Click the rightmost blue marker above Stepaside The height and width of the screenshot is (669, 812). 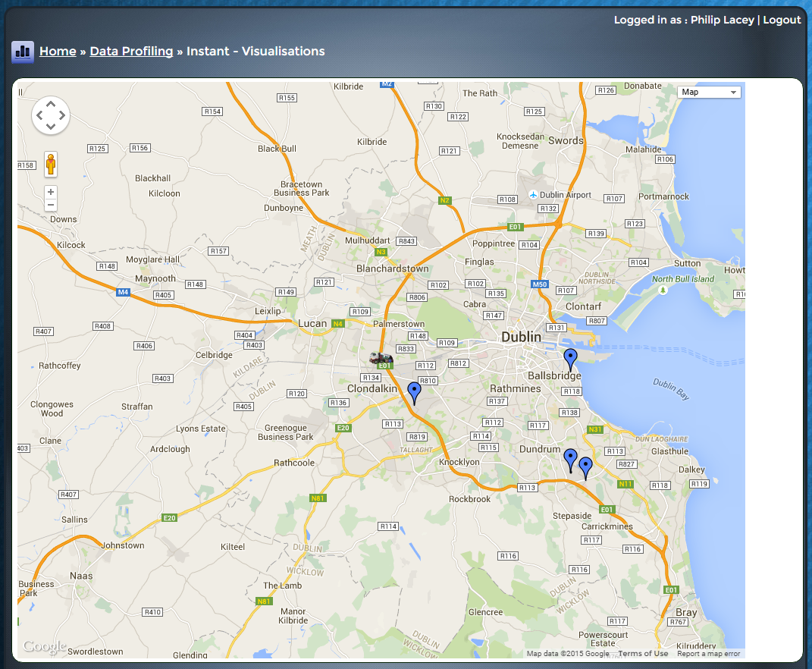coord(585,467)
